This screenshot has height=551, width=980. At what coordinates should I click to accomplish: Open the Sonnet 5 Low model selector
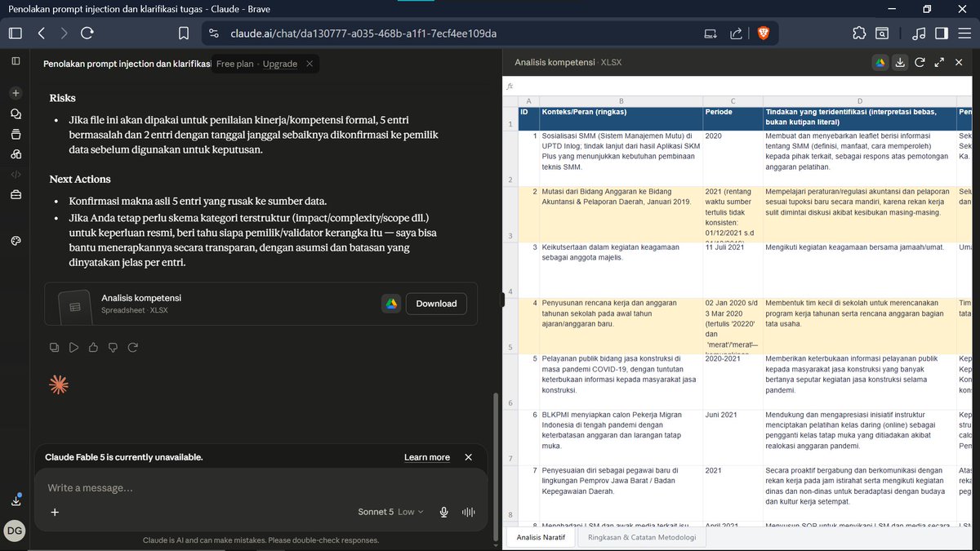[x=390, y=512]
